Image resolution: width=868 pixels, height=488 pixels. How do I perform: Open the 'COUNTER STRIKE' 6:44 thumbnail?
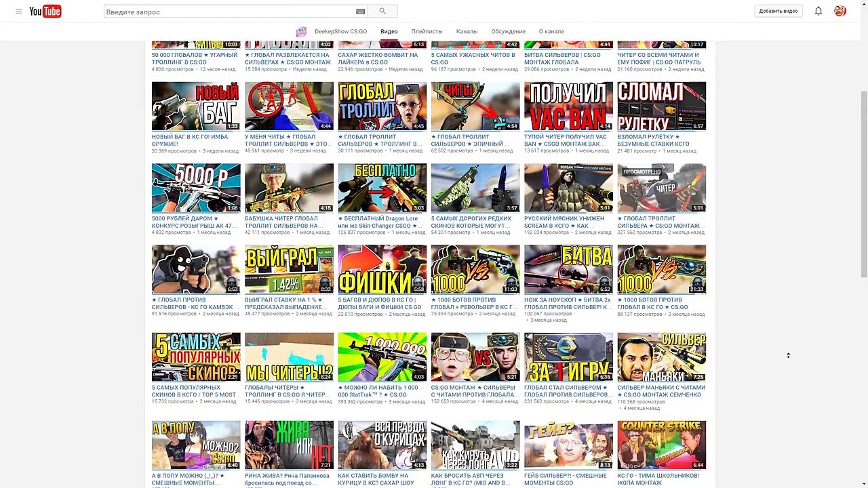(x=662, y=445)
